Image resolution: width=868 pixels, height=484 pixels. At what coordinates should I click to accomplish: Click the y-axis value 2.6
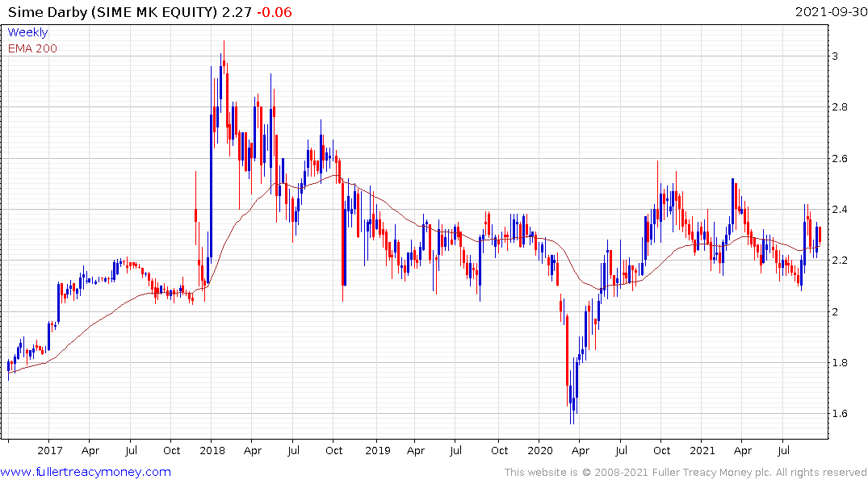click(x=840, y=159)
